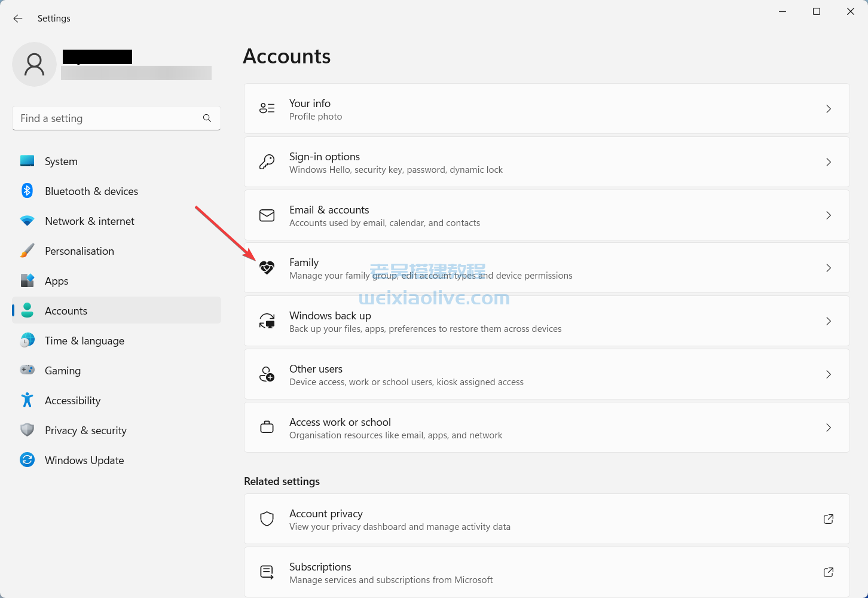This screenshot has width=868, height=598.
Task: Maximize the Settings window
Action: pos(817,11)
